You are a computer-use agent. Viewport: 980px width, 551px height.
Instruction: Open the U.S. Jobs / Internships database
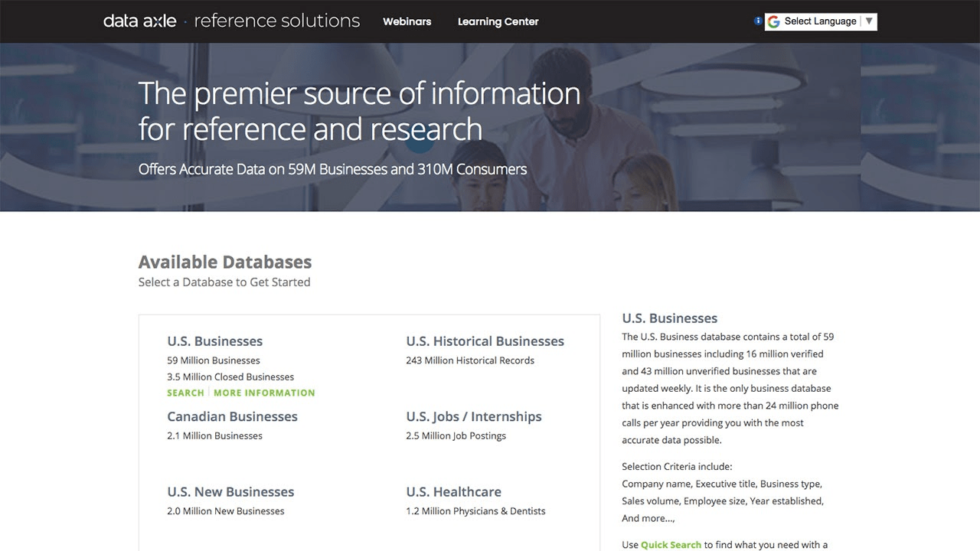(473, 416)
